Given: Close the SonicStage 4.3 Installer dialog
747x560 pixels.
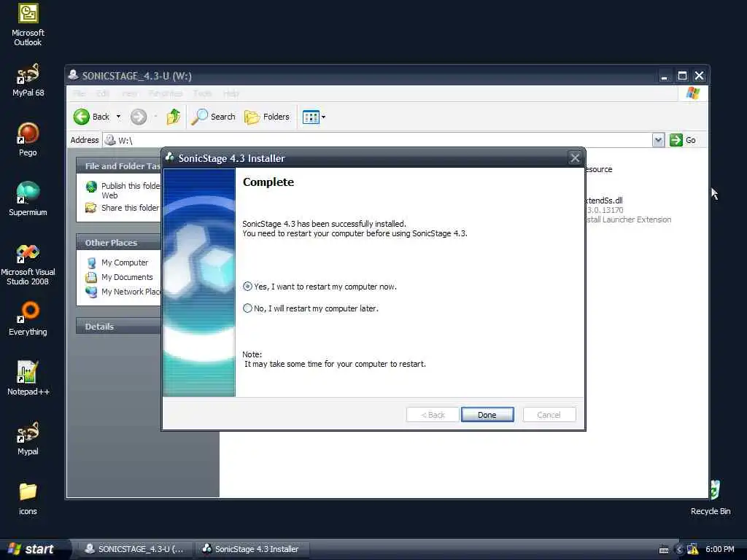Looking at the screenshot, I should 575,158.
